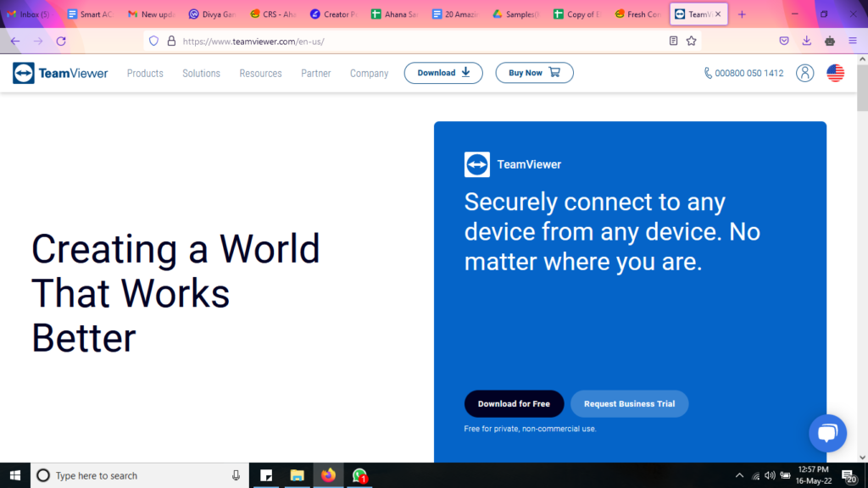Toggle reader view icon
Image resolution: width=868 pixels, height=488 pixels.
tap(673, 41)
